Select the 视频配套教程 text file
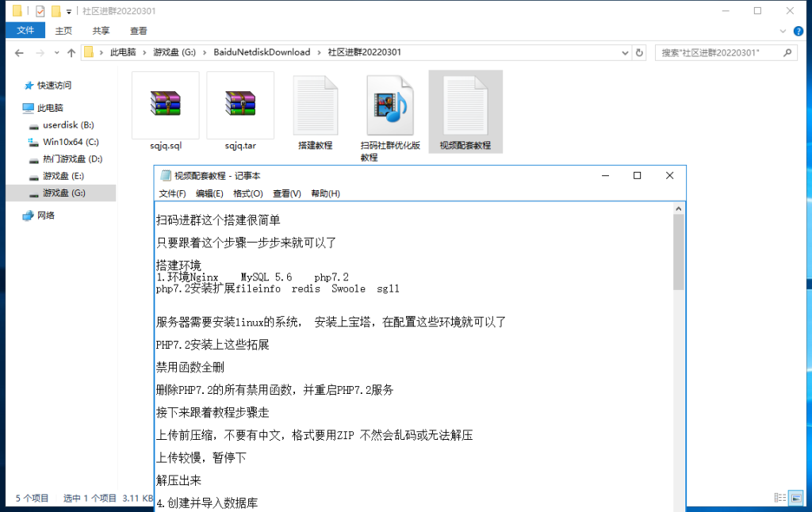This screenshot has height=512, width=812. [465, 111]
